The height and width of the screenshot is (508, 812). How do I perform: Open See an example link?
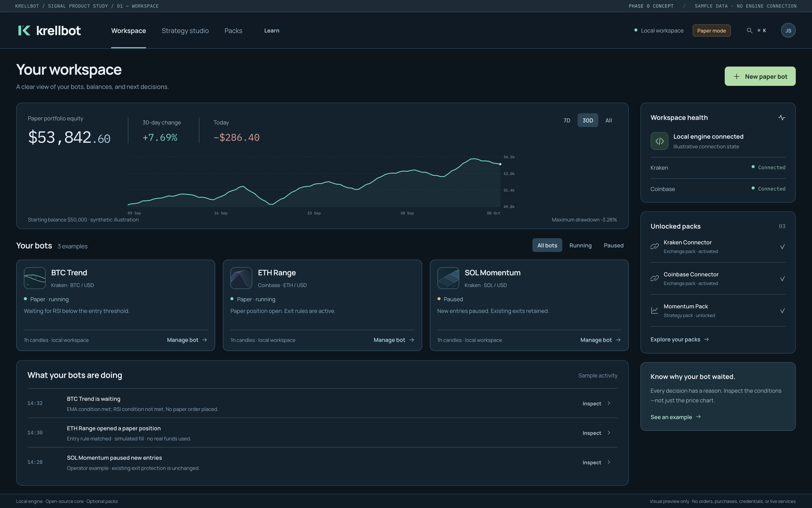[676, 417]
